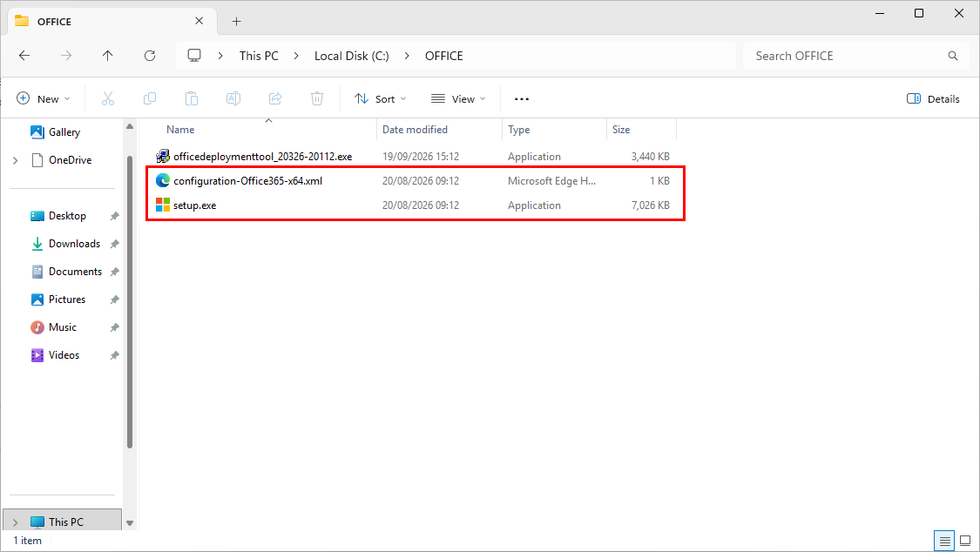Minimize the File Explorer window
Screen dimensions: 980x552
pyautogui.click(x=880, y=13)
